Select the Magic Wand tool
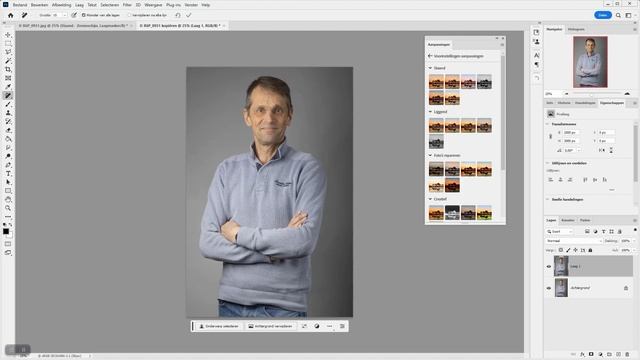The image size is (640, 360). [8, 61]
